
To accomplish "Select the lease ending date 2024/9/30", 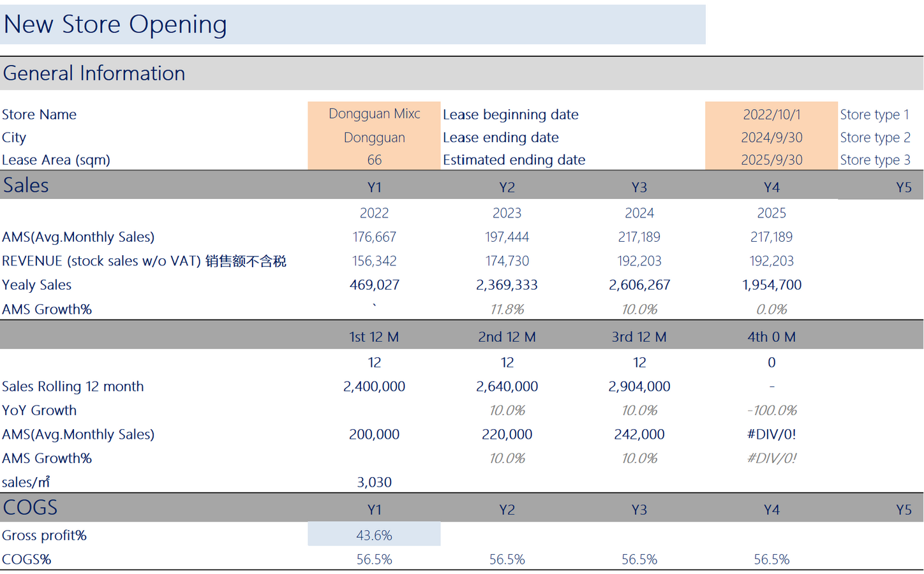I will coord(771,138).
